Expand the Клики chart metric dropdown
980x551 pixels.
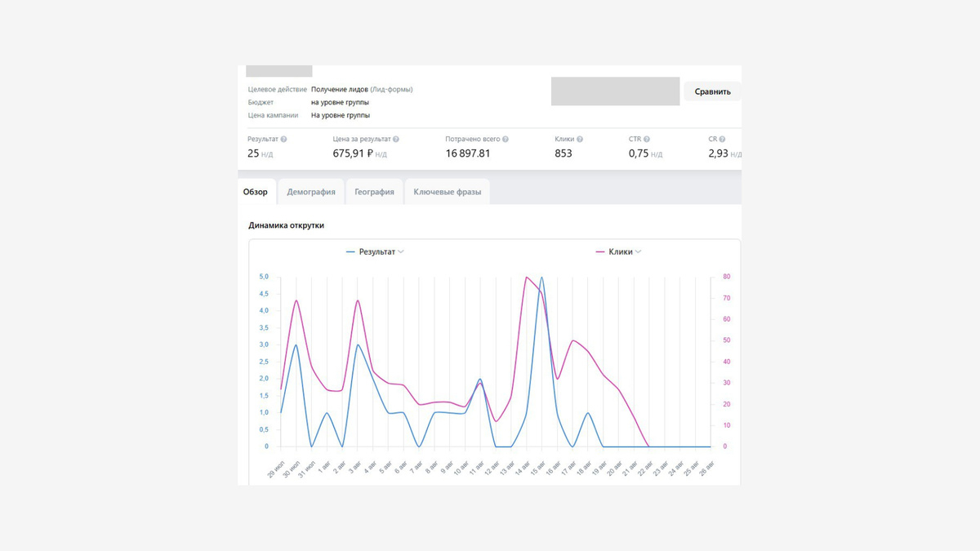(638, 252)
